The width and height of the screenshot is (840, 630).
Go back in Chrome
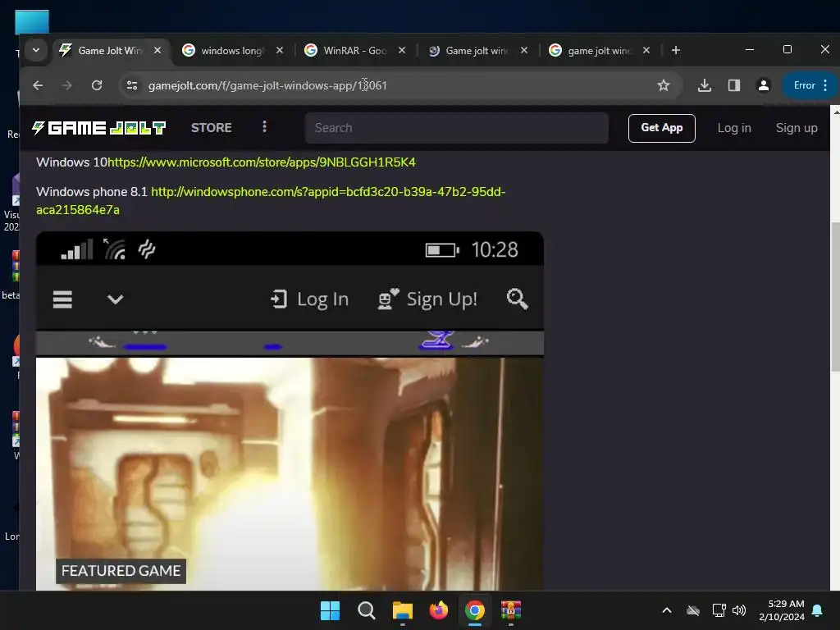pos(38,85)
